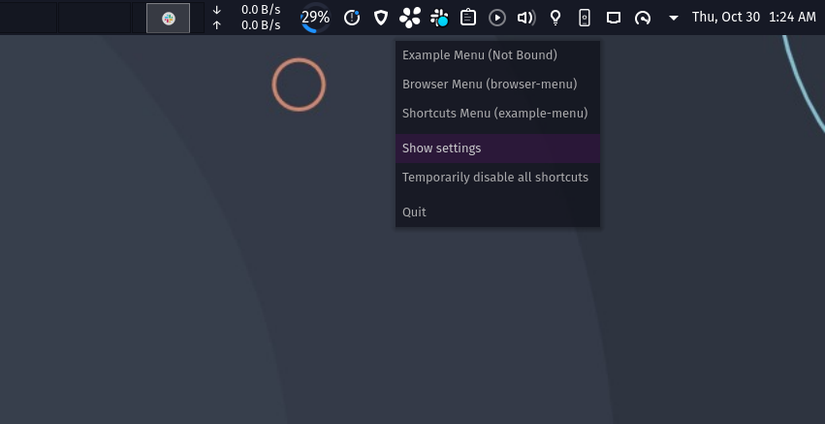This screenshot has height=424, width=825.
Task: Open calendar from Thu, Oct 30 date
Action: point(726,17)
